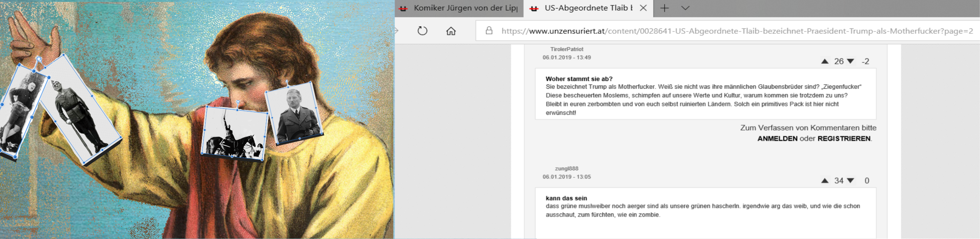The height and width of the screenshot is (239, 980).
Task: Click the unzensuriert.at URL address field
Action: click(x=730, y=31)
